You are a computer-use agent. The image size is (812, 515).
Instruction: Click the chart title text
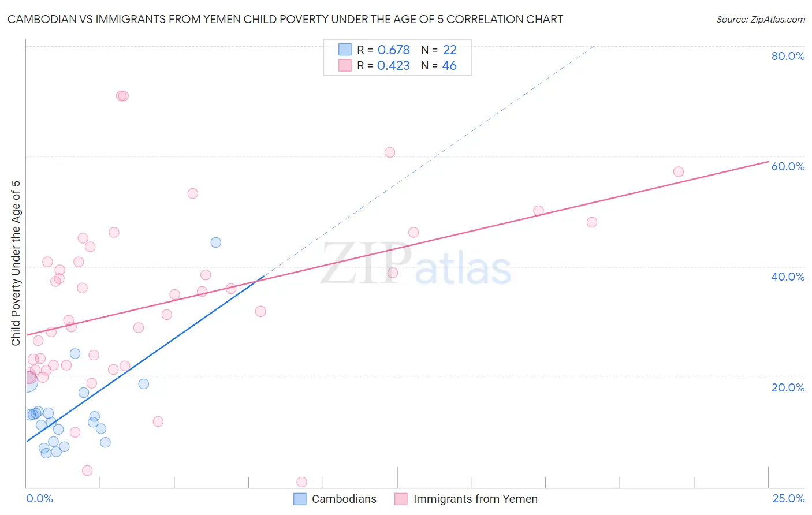coord(285,19)
